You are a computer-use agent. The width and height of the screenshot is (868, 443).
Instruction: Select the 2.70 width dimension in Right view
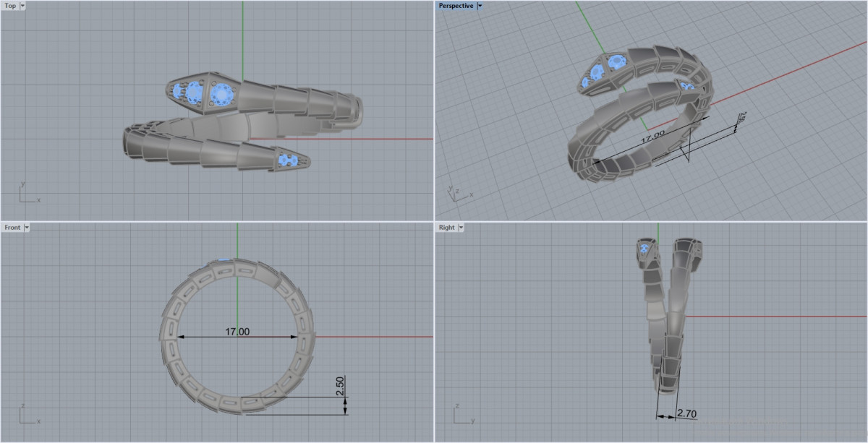[x=686, y=414]
